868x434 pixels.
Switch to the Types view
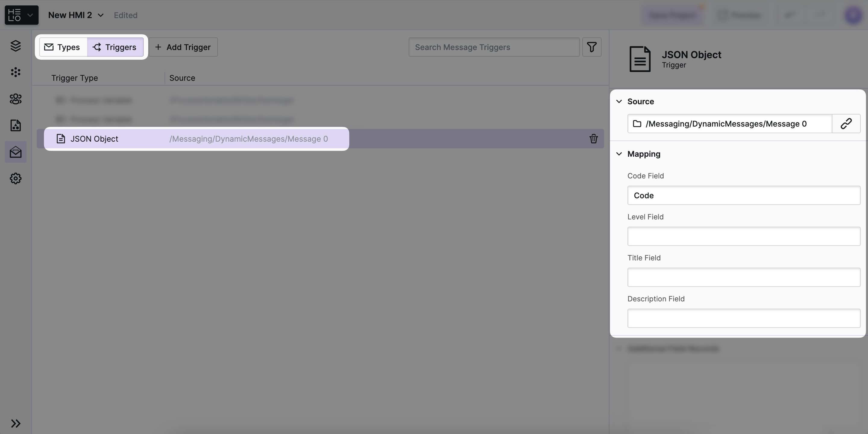[x=63, y=47]
